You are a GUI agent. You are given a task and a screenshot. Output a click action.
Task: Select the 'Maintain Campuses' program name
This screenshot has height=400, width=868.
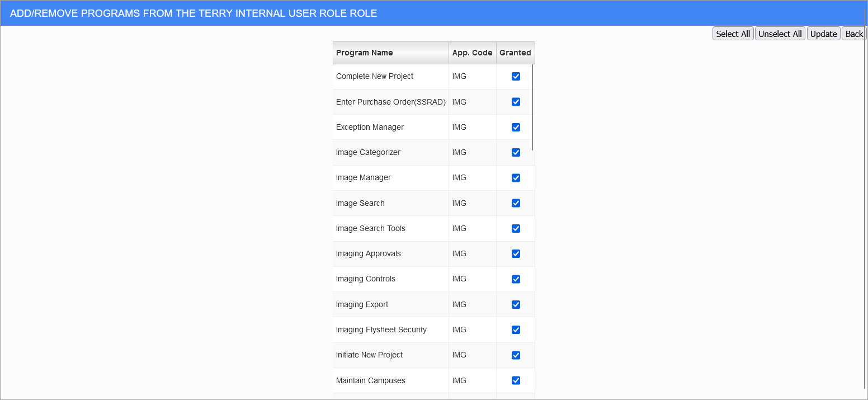pyautogui.click(x=371, y=380)
